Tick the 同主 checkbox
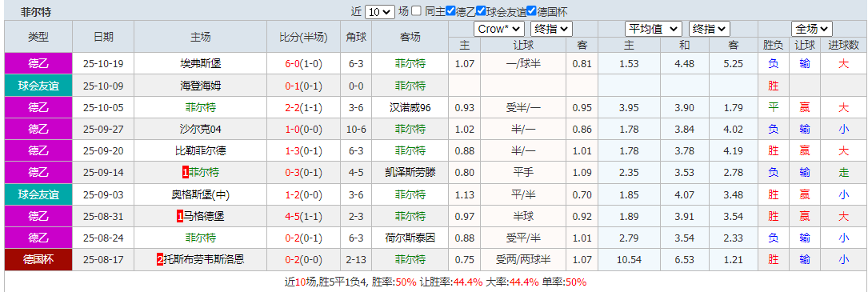 (416, 10)
